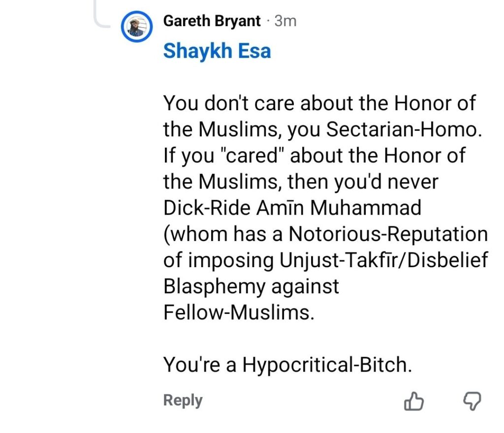Viewport: 504px width, 433px height.
Task: Click the first line of the comment text
Action: [x=319, y=103]
